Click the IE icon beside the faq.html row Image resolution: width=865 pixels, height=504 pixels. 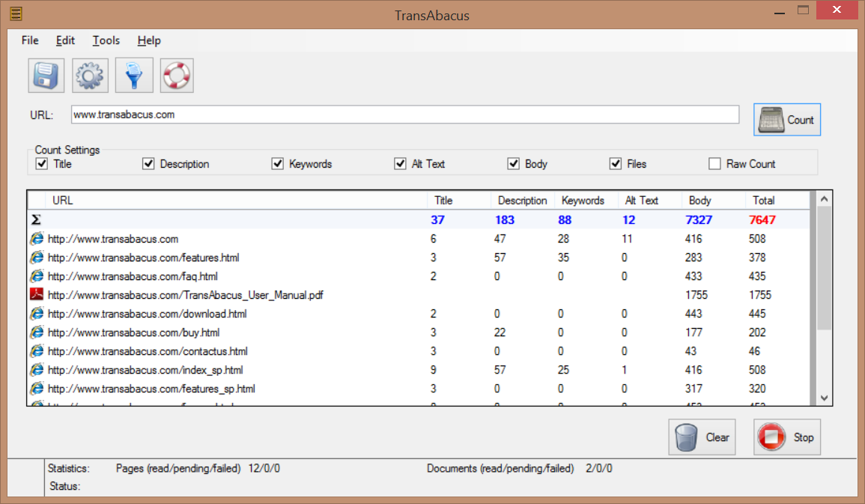(37, 276)
